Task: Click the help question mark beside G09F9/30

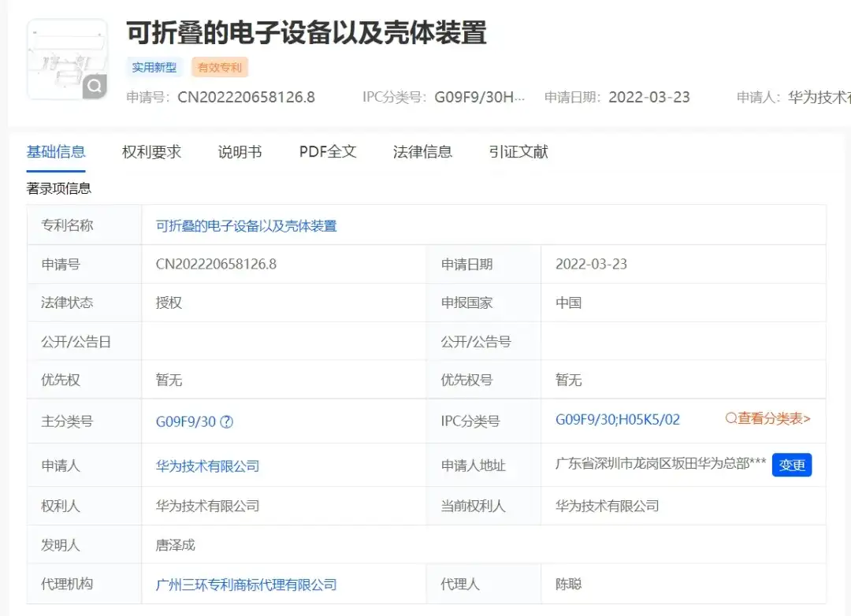Action: [227, 421]
